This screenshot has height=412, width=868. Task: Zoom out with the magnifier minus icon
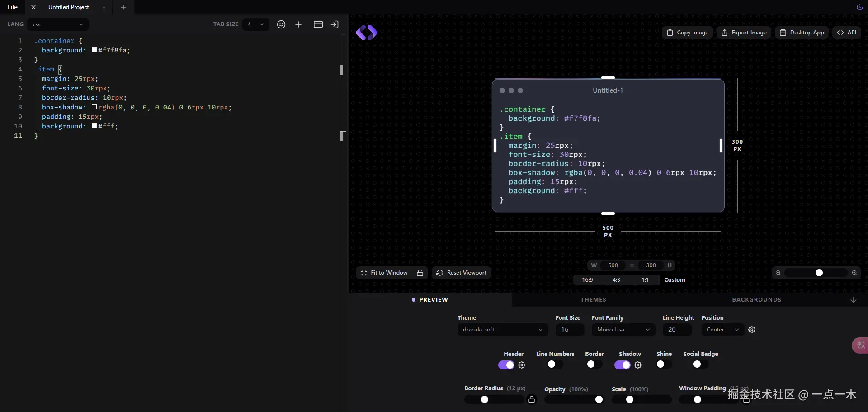pos(778,273)
